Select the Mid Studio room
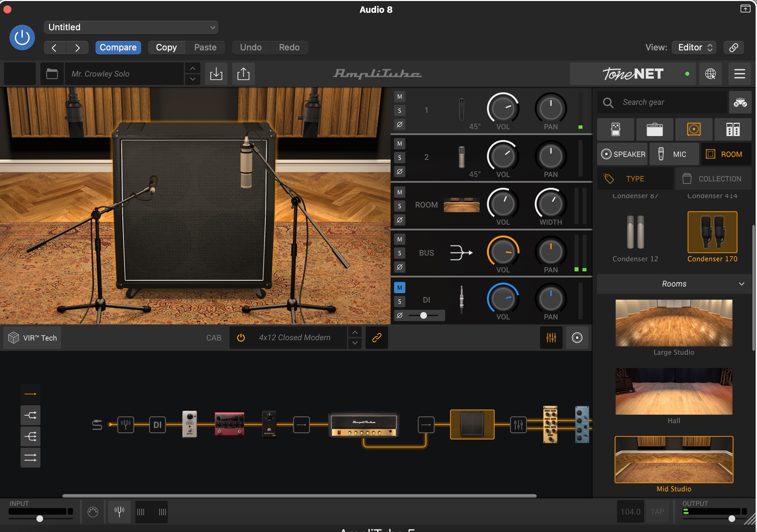Viewport: 757px width, 532px height. (674, 460)
